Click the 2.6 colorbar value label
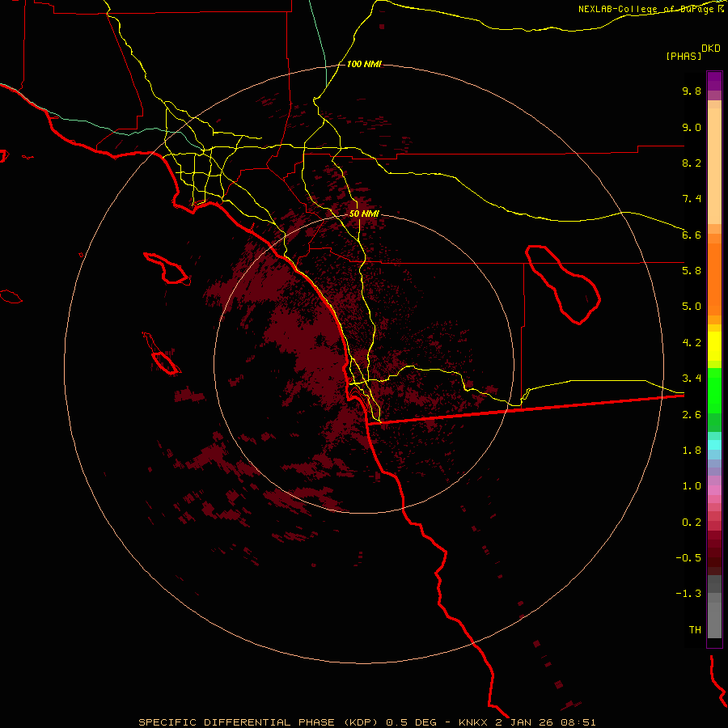 (x=692, y=415)
